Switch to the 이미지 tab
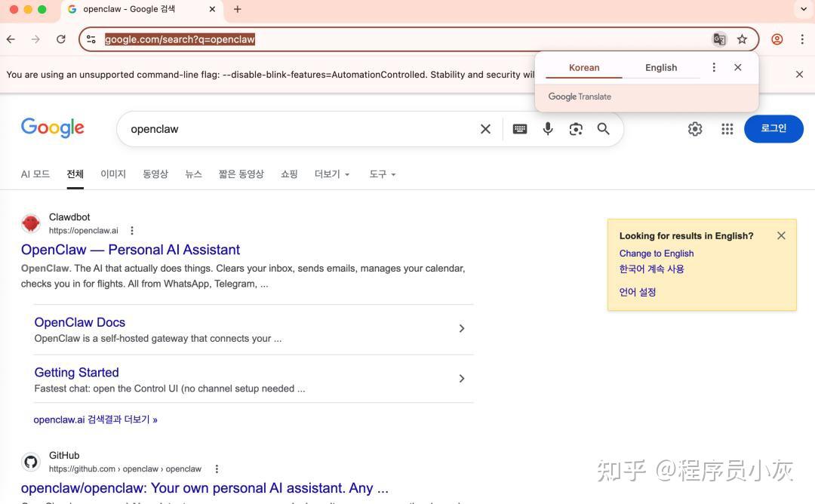 [112, 174]
